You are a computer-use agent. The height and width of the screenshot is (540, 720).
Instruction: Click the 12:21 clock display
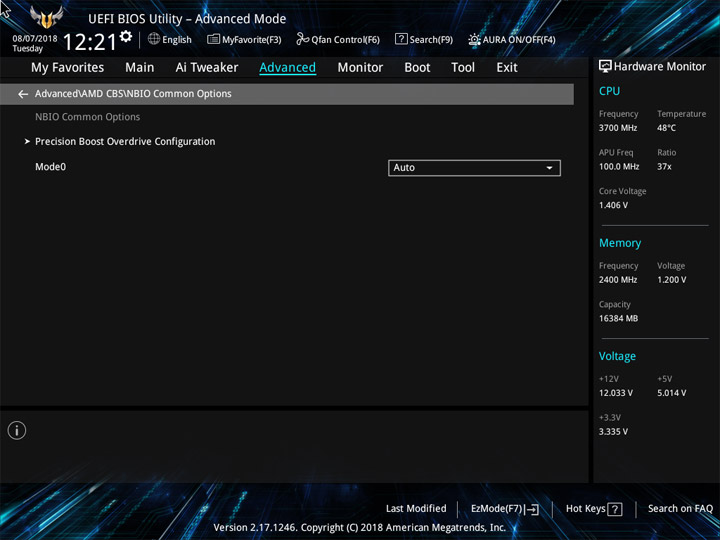point(90,42)
